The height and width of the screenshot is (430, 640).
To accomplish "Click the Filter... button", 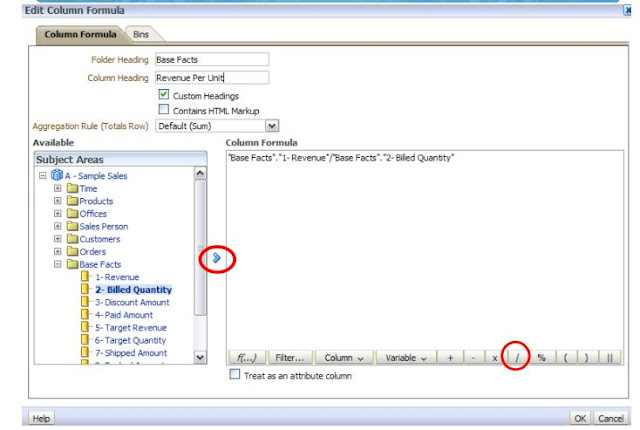I will 289,358.
